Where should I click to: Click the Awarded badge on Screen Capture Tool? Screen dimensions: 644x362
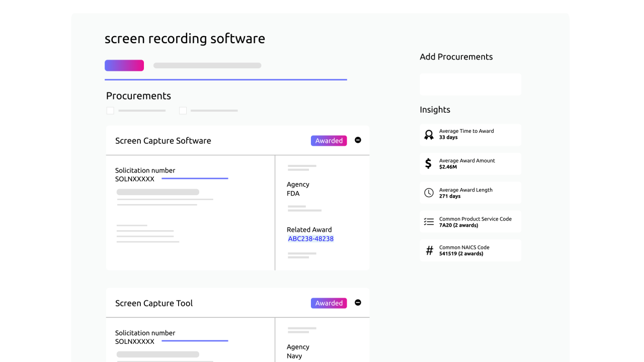(329, 303)
